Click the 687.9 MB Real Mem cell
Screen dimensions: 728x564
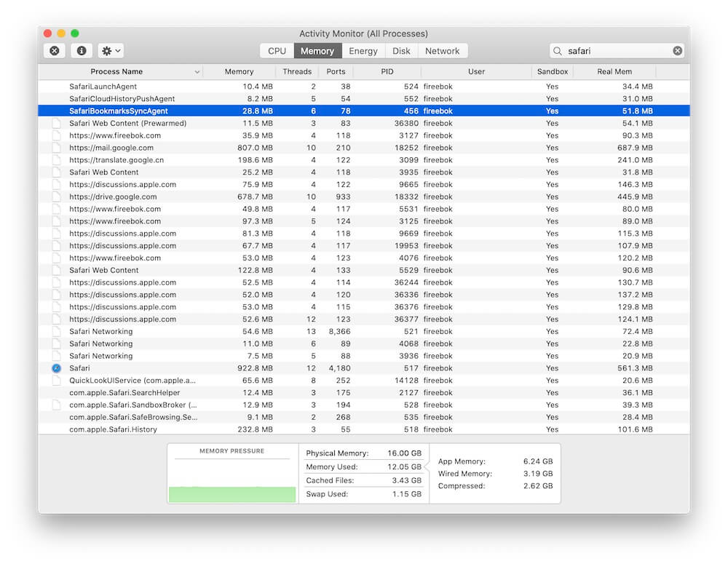point(635,148)
